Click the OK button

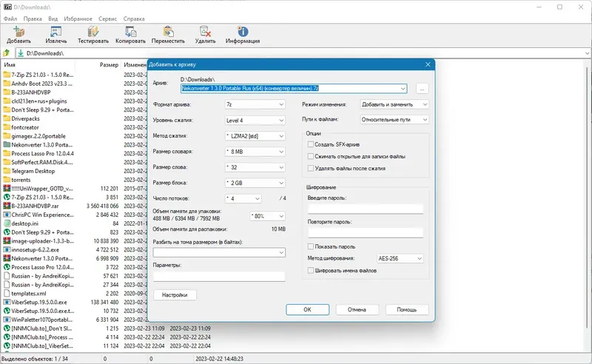point(307,310)
